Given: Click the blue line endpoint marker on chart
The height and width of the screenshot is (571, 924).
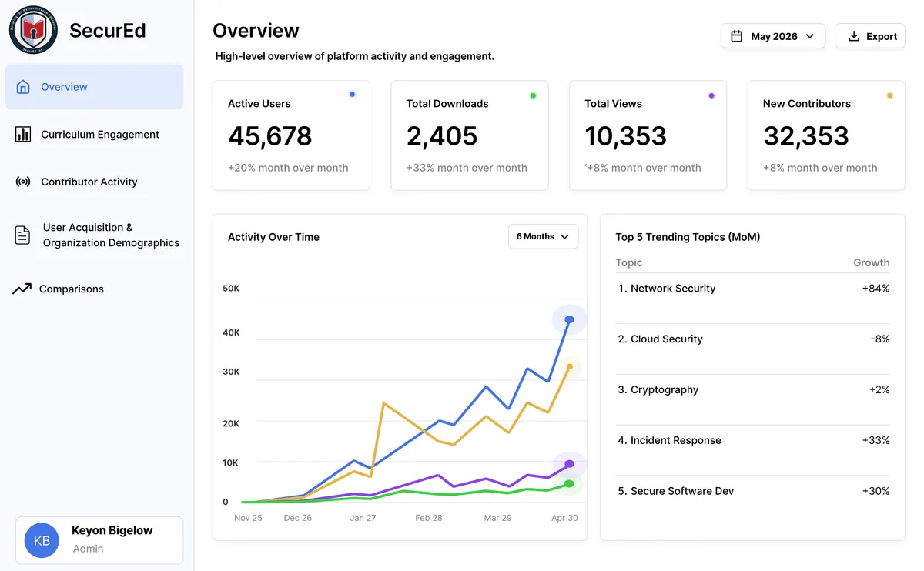Looking at the screenshot, I should pos(570,319).
